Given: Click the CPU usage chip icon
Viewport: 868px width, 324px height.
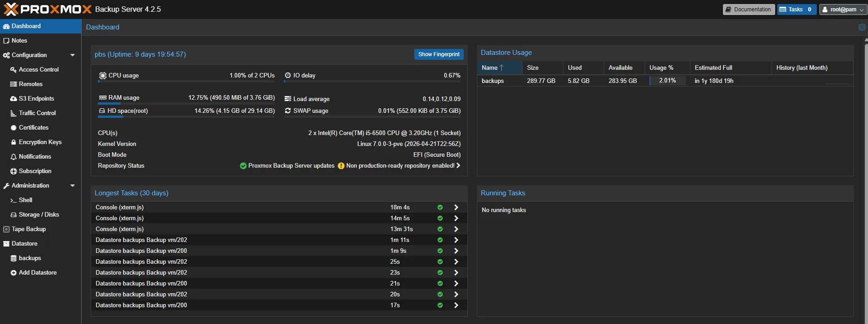Looking at the screenshot, I should tap(103, 76).
